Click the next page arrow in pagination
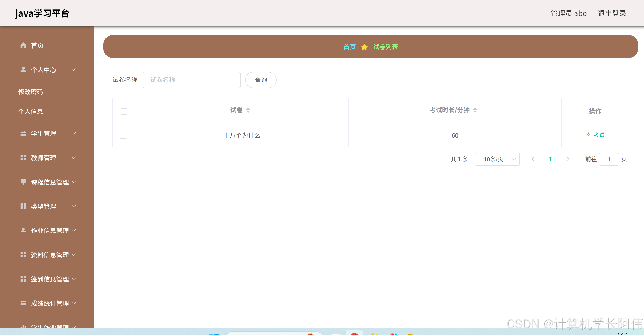 [x=568, y=159]
